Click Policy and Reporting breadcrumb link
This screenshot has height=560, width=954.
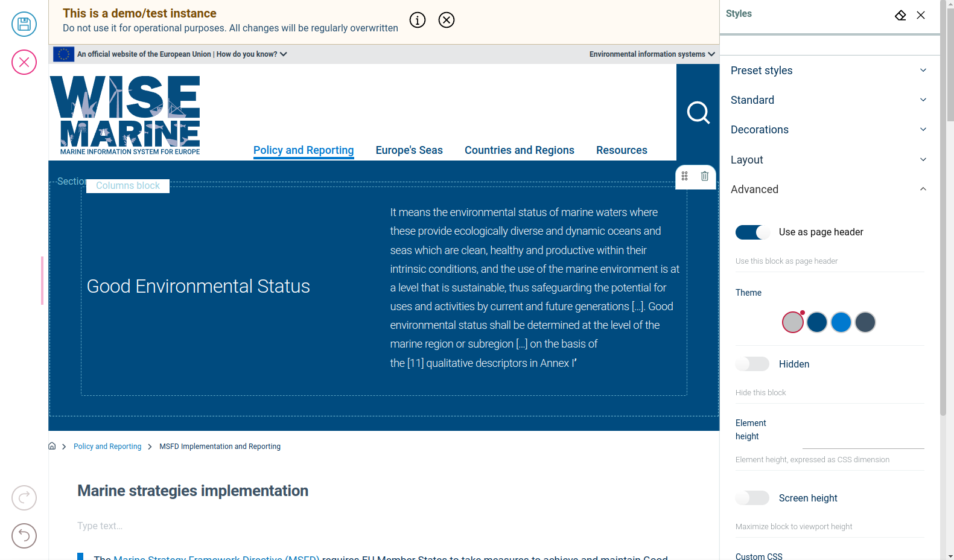107,447
